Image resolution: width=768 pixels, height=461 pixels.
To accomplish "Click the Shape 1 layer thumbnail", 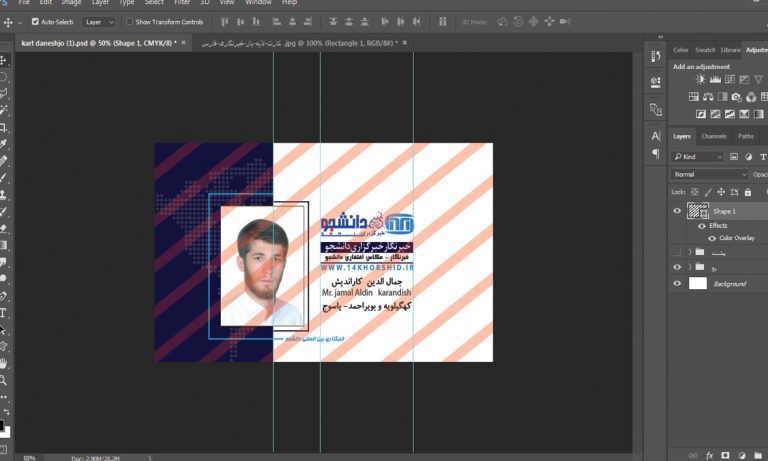I will click(698, 211).
